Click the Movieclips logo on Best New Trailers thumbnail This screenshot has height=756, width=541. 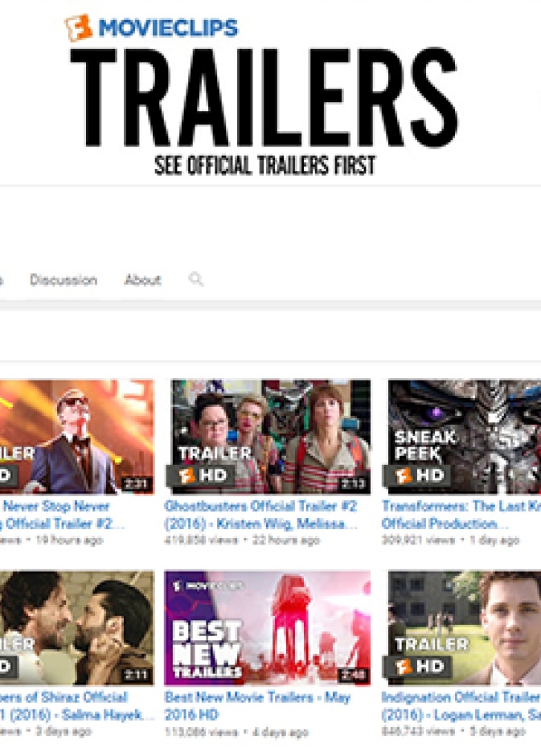[x=208, y=586]
